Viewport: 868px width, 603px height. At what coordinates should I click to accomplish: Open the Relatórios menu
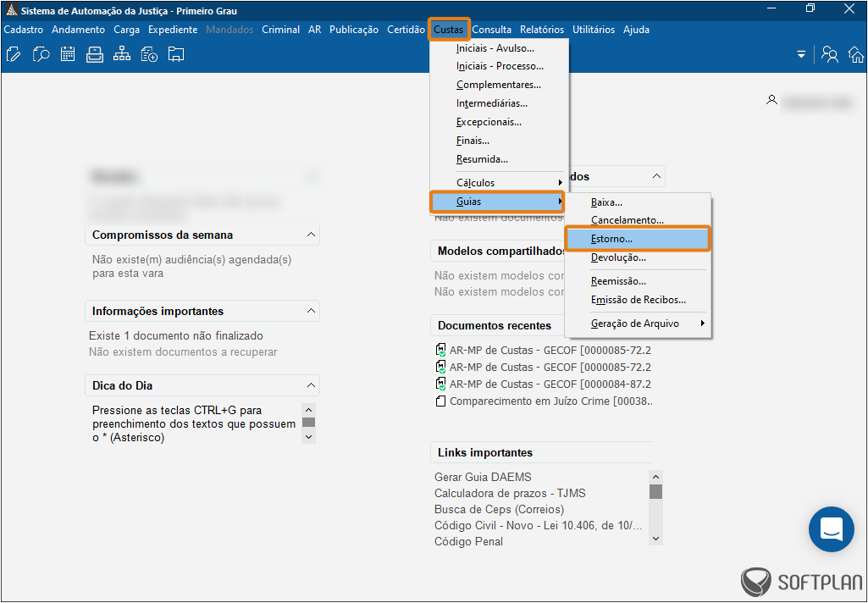pos(542,30)
